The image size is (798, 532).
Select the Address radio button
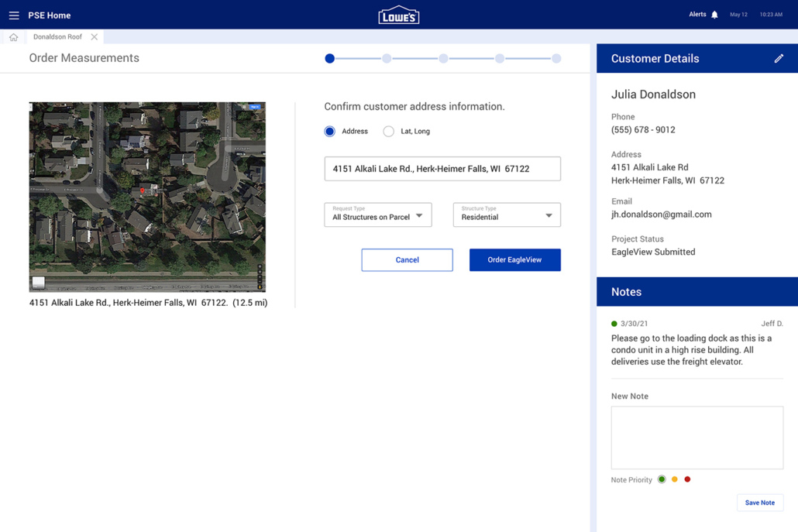[330, 131]
